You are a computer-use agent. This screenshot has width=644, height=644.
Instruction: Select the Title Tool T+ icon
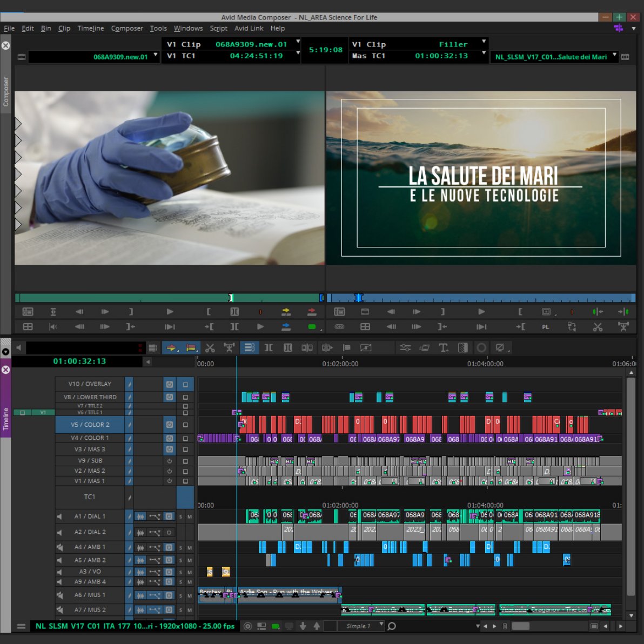tap(443, 347)
